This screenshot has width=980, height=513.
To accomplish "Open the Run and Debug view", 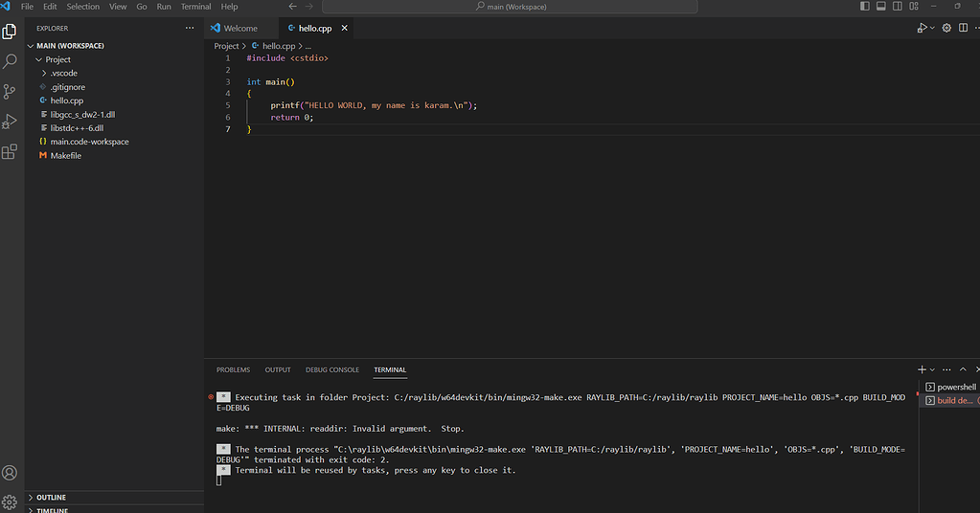I will [11, 122].
